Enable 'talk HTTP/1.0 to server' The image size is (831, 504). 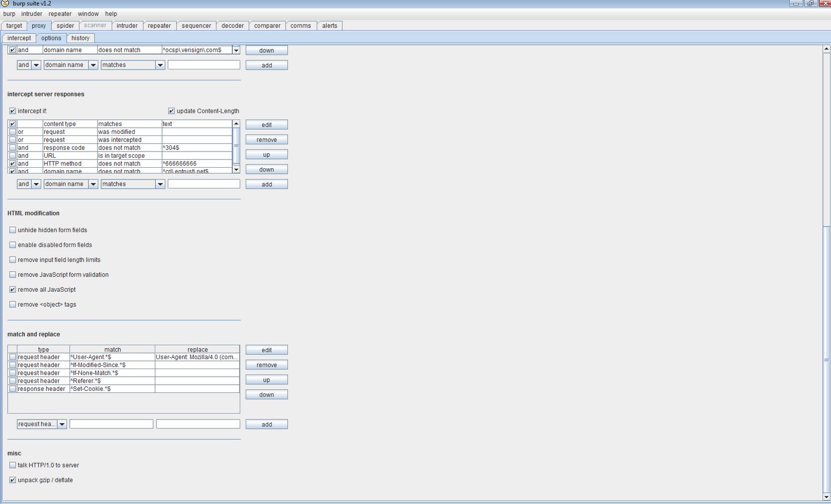tap(12, 466)
